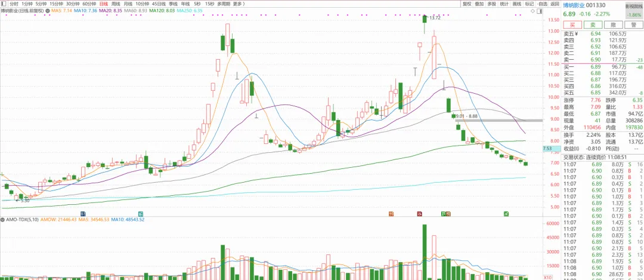Viewport: 644px width, 280px height.
Task: Switch to the 分时 intraday tab
Action: [14, 4]
